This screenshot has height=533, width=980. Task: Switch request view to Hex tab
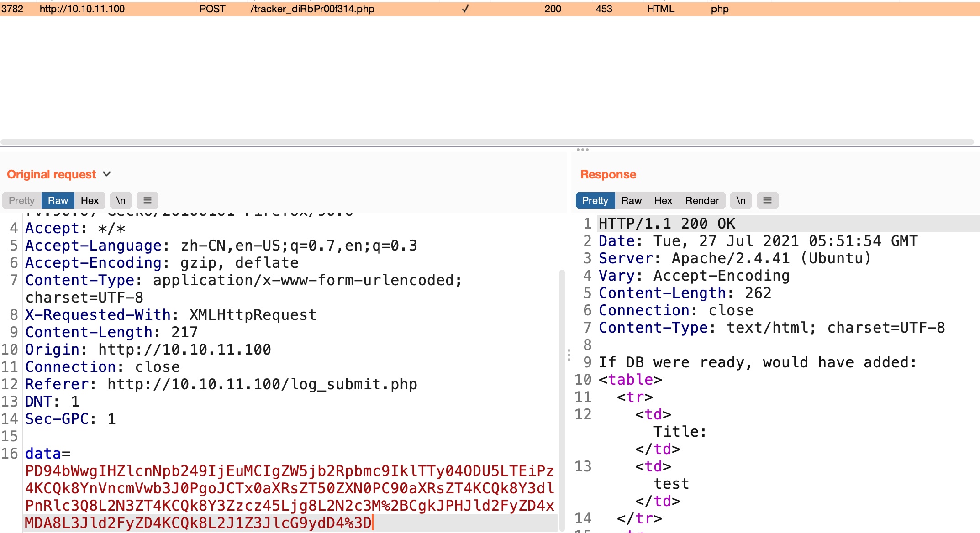coord(90,200)
